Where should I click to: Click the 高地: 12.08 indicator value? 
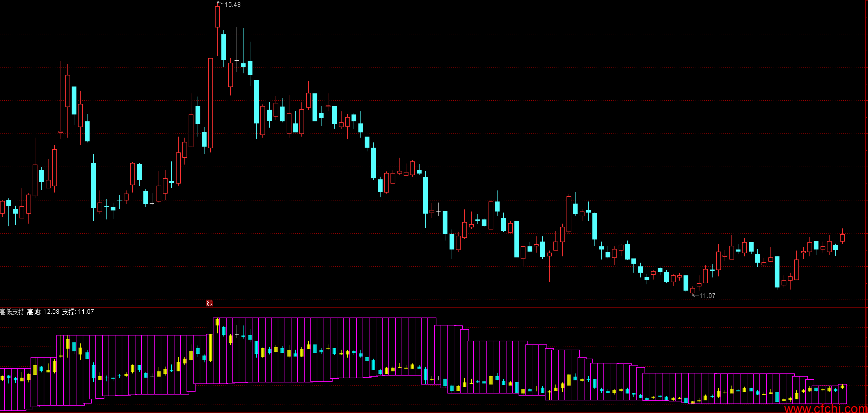tap(43, 312)
